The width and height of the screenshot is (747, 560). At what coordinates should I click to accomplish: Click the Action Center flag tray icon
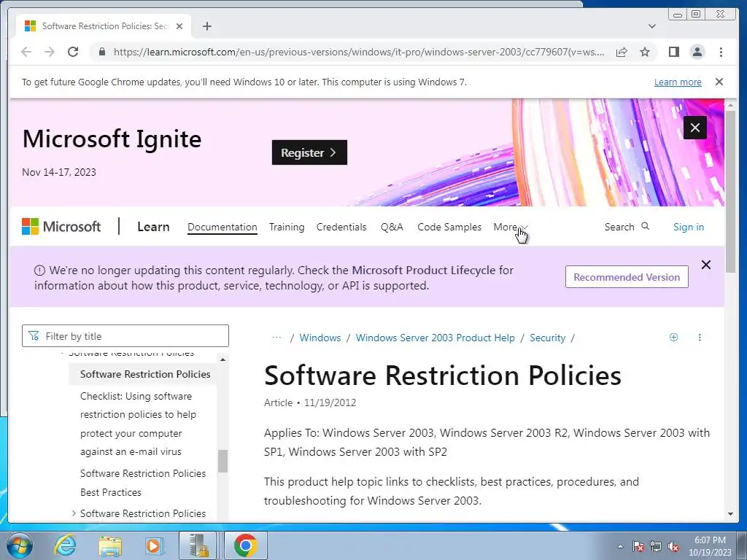coord(638,546)
